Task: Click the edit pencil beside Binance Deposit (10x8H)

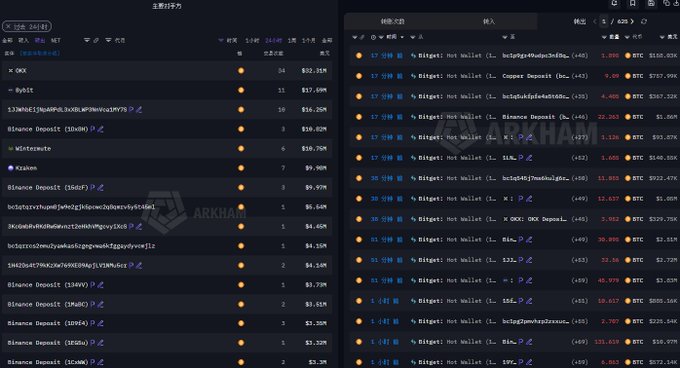Action: 101,129
